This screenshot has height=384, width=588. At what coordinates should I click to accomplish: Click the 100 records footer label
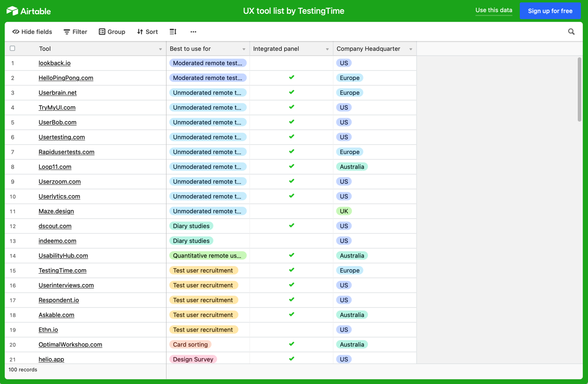point(23,370)
